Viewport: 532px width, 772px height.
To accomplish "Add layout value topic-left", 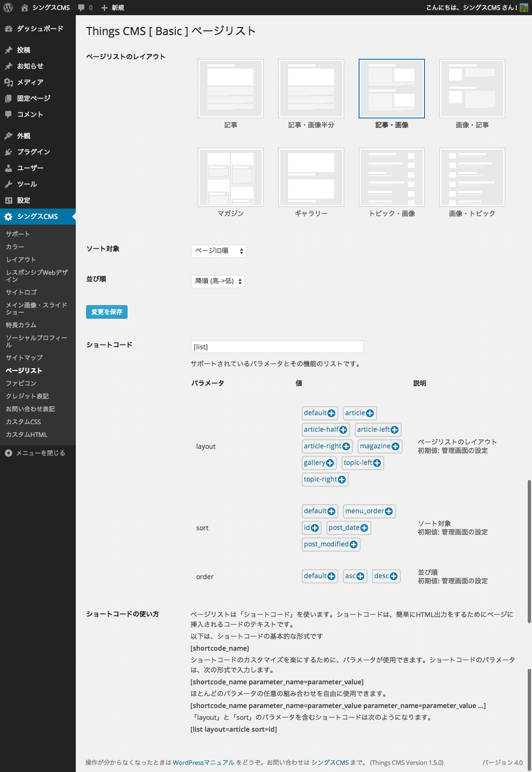I will click(x=362, y=463).
